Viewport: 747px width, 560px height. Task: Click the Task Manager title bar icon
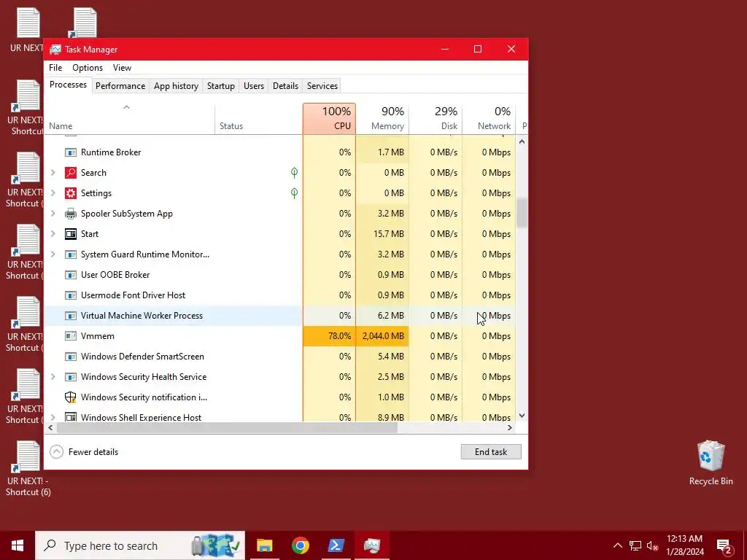click(x=55, y=50)
